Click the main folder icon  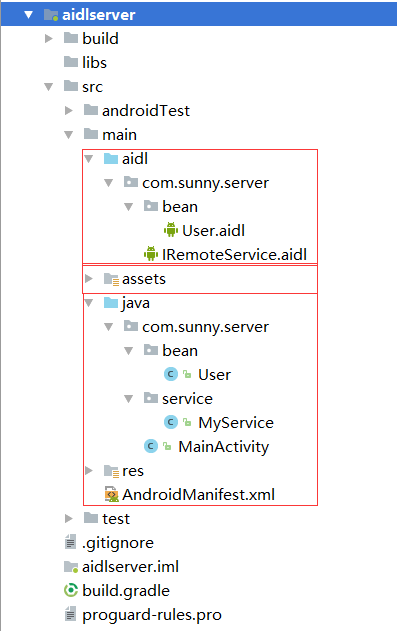point(91,134)
